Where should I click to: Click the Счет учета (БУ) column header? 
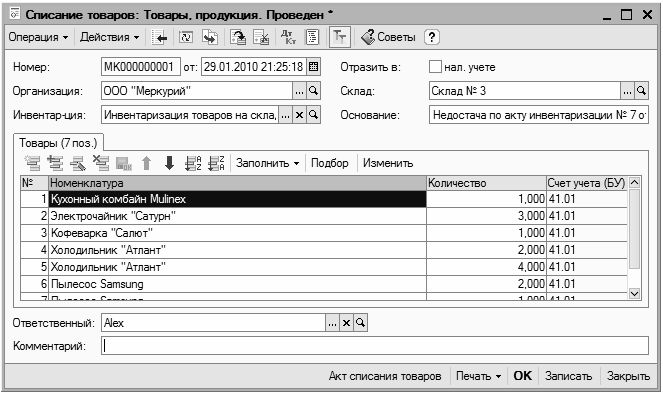pos(587,183)
